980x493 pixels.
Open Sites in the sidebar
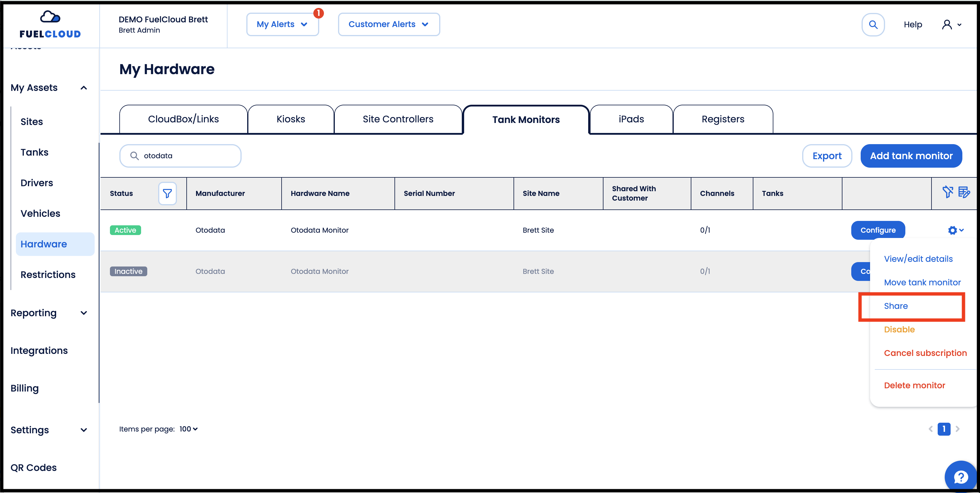(31, 122)
